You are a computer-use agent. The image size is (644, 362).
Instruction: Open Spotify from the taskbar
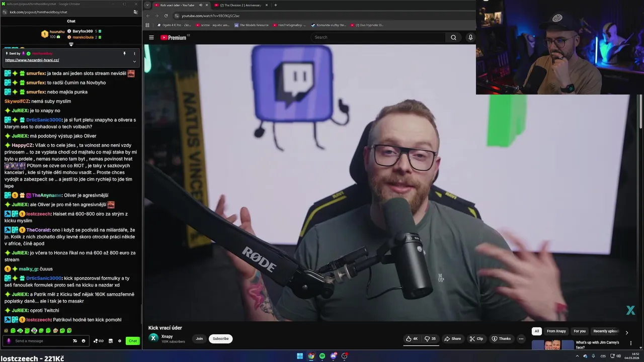[x=322, y=356]
